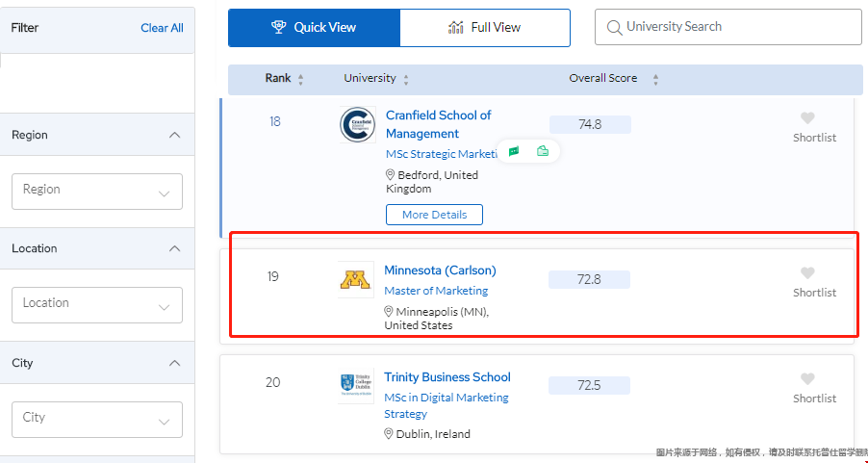Open the Minnesota (Carlson) link
This screenshot has width=868, height=463.
(440, 270)
